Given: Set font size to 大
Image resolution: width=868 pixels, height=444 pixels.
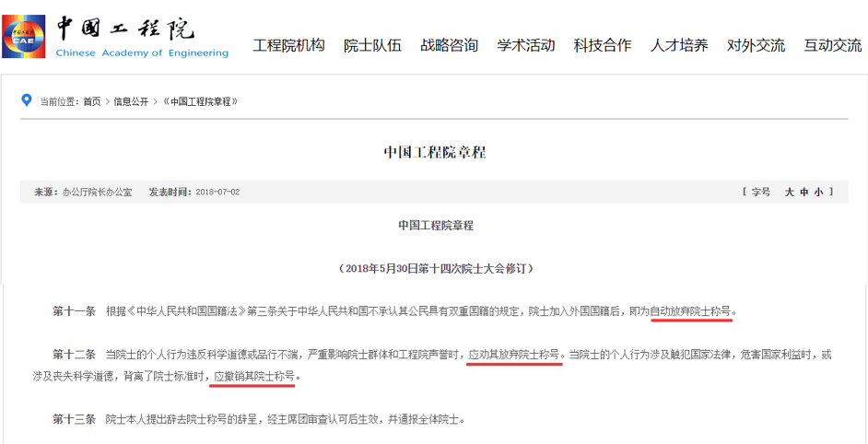Looking at the screenshot, I should coord(790,193).
